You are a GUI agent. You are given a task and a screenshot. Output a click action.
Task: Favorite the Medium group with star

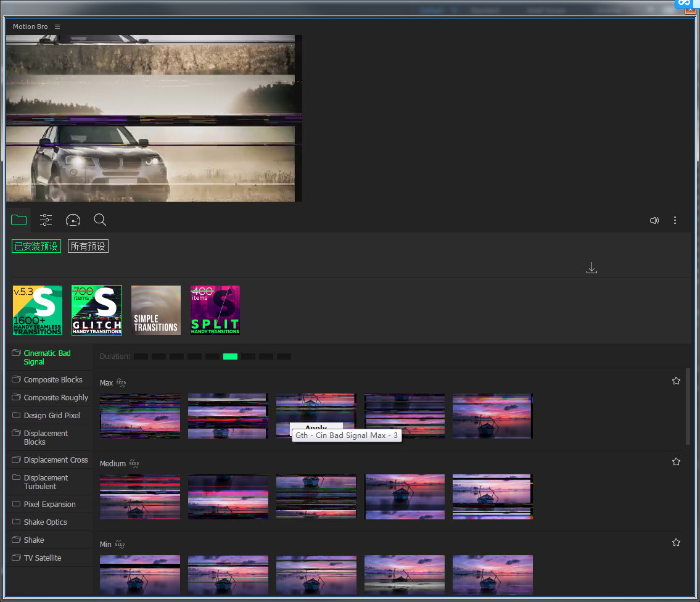coord(677,462)
